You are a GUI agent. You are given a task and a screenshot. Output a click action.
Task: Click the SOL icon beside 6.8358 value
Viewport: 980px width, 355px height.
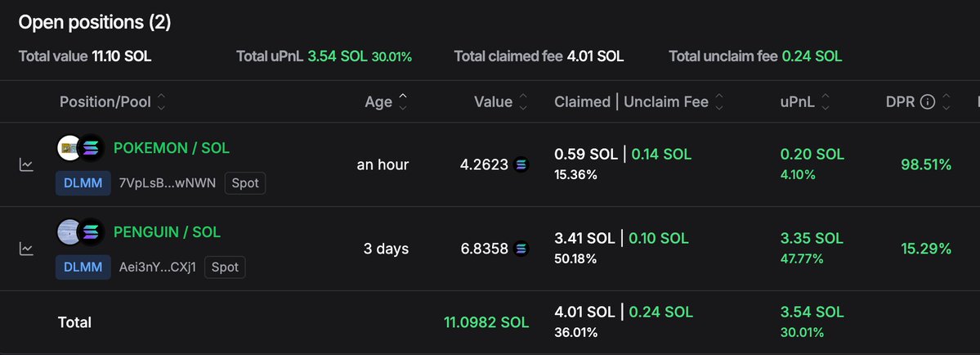[521, 249]
